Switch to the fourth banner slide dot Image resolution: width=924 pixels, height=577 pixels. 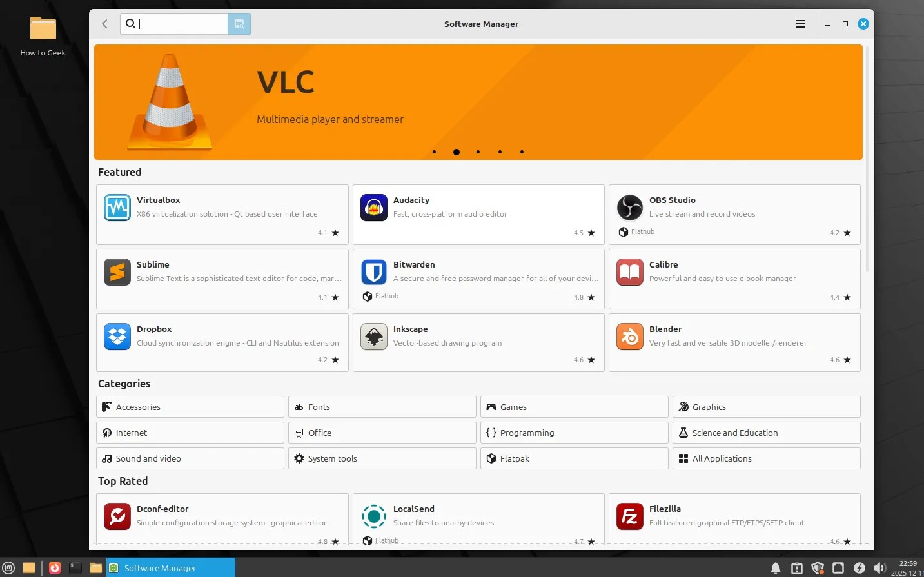tap(500, 152)
